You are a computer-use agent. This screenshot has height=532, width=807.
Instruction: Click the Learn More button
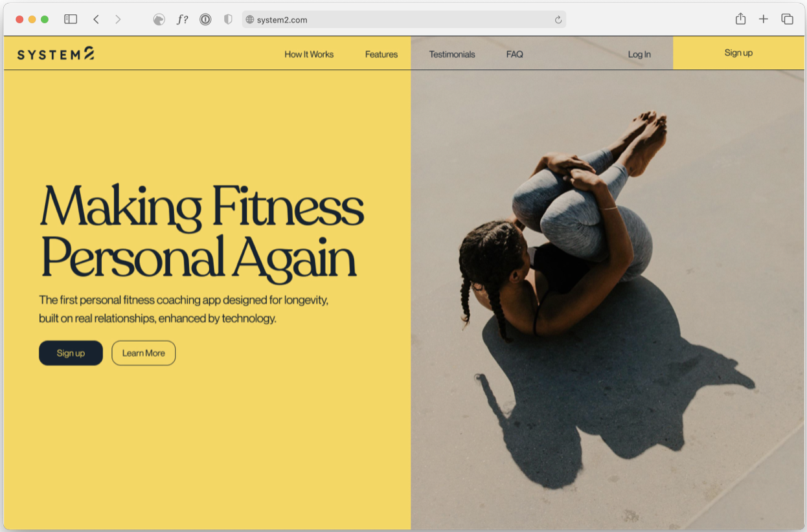144,353
